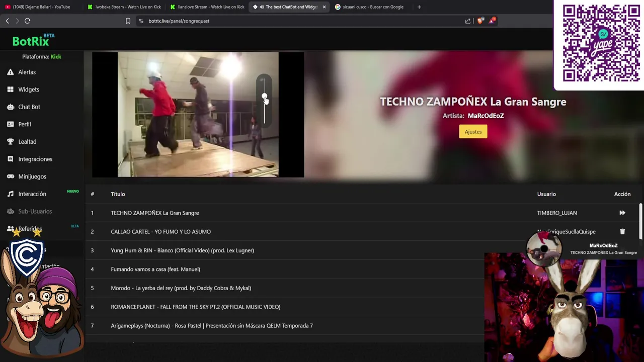Open the Lealtad menu item
Screen dimensions: 644x362
pyautogui.click(x=27, y=142)
